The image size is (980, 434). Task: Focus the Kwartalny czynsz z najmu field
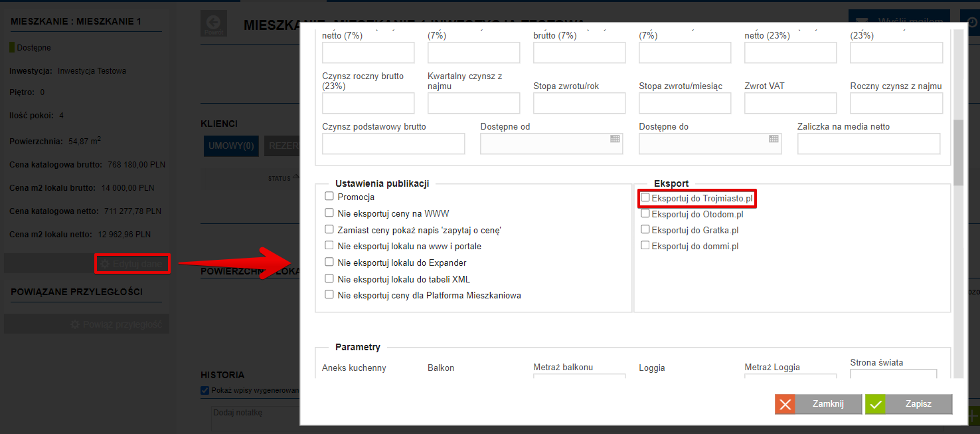tap(473, 103)
